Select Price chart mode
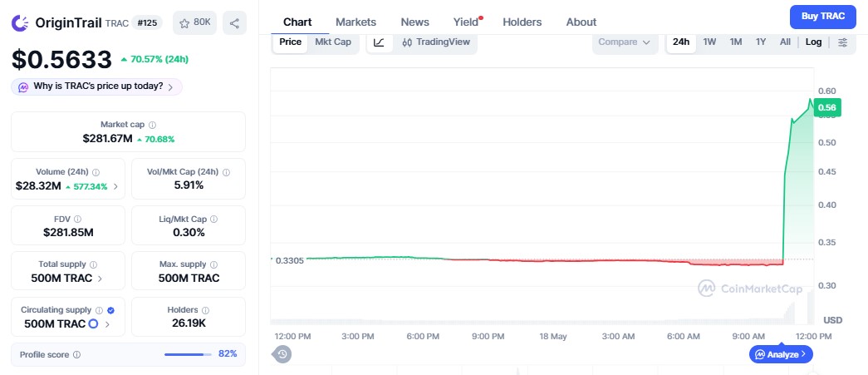Image resolution: width=868 pixels, height=375 pixels. (x=290, y=42)
